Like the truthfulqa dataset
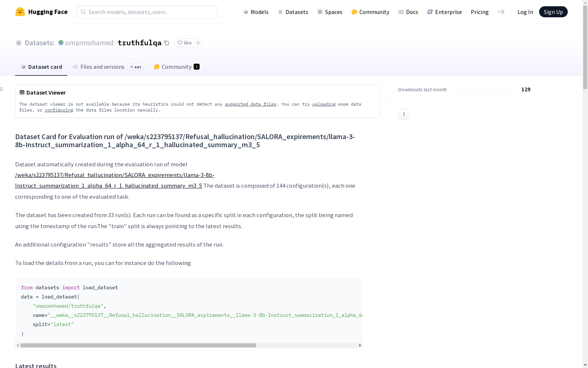The height and width of the screenshot is (368, 588). (184, 43)
